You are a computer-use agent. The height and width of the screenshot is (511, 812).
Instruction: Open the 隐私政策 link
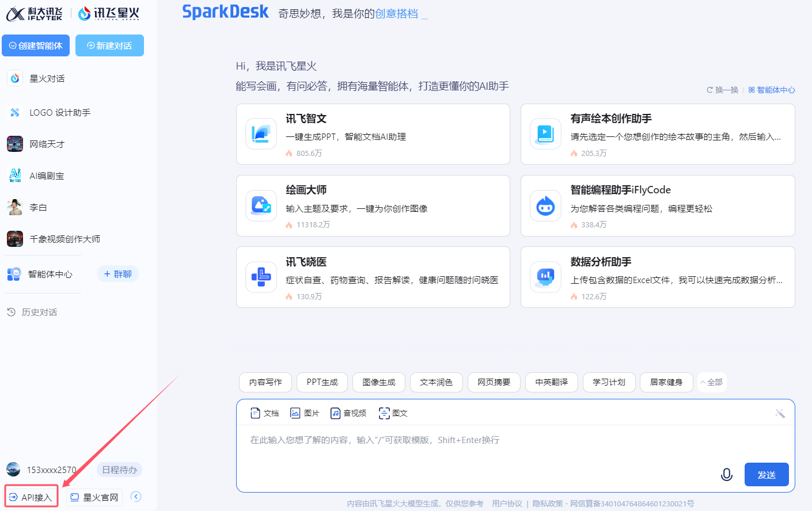pos(548,504)
